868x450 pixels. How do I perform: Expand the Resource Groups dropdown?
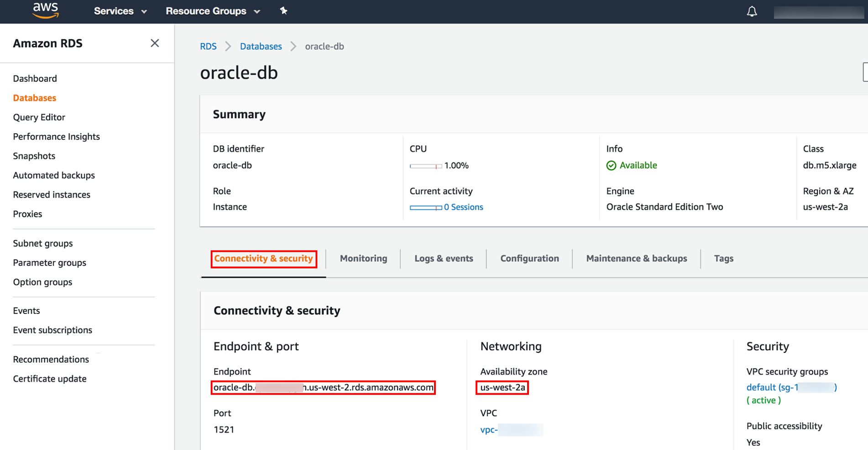point(213,11)
